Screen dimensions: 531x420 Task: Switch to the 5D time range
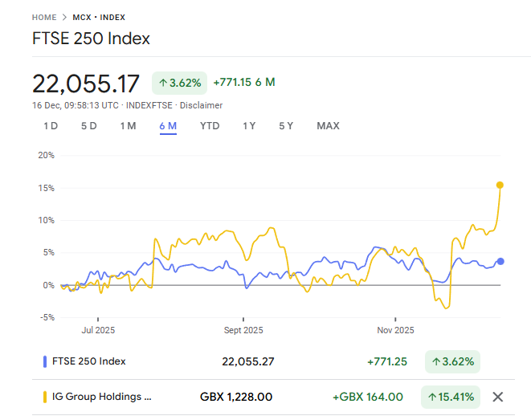tap(88, 126)
